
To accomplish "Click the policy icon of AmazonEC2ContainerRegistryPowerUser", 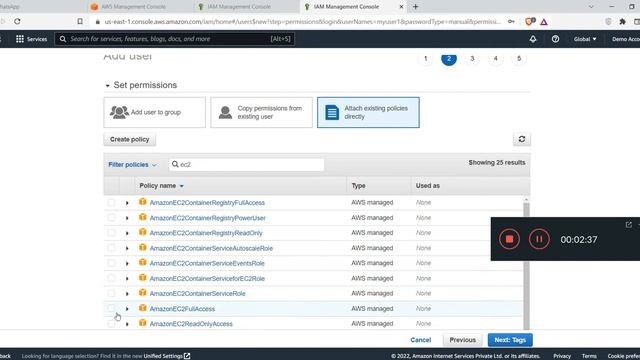I will 142,217.
